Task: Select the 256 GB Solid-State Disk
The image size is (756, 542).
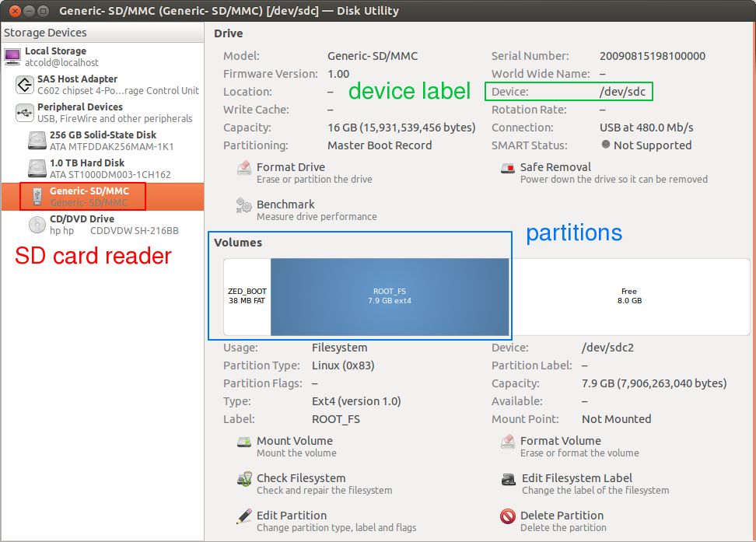Action: [103, 141]
